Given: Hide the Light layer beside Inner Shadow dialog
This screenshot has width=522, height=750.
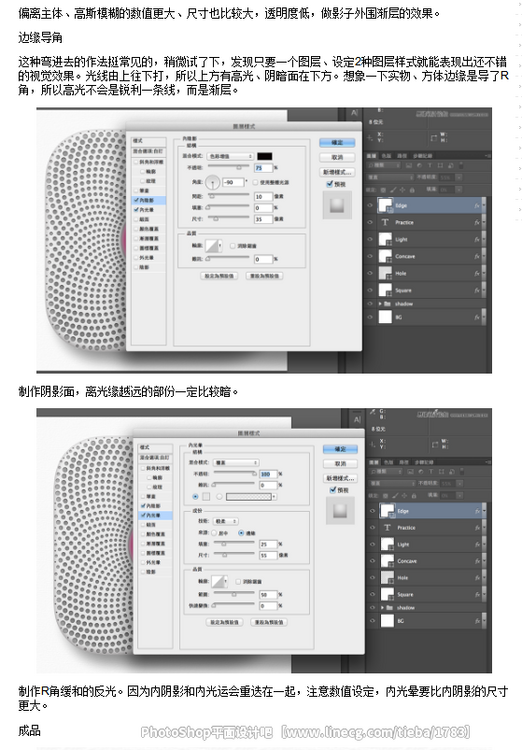Looking at the screenshot, I should pyautogui.click(x=370, y=240).
